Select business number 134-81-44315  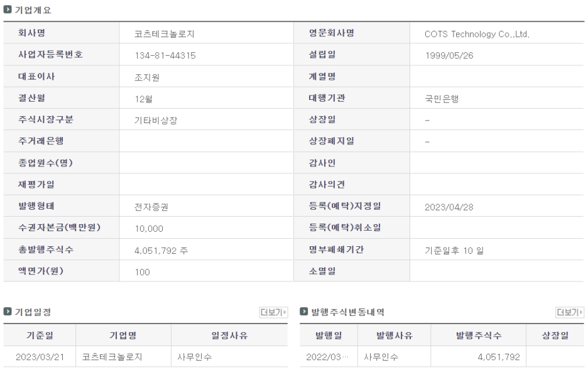[x=165, y=55]
